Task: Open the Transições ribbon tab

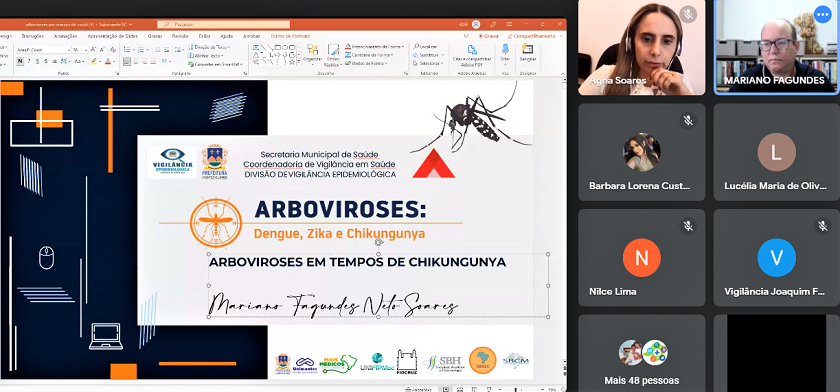Action: (x=33, y=36)
